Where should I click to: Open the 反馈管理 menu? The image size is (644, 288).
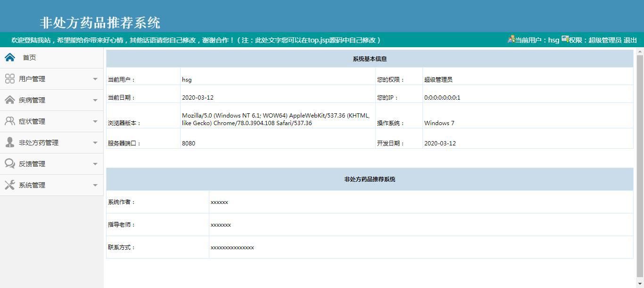click(51, 164)
